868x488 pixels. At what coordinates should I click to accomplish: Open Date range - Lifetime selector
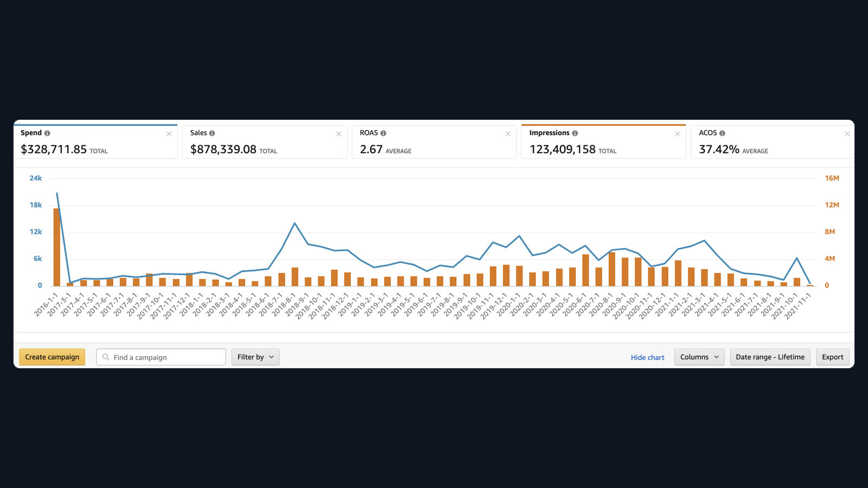pyautogui.click(x=770, y=357)
